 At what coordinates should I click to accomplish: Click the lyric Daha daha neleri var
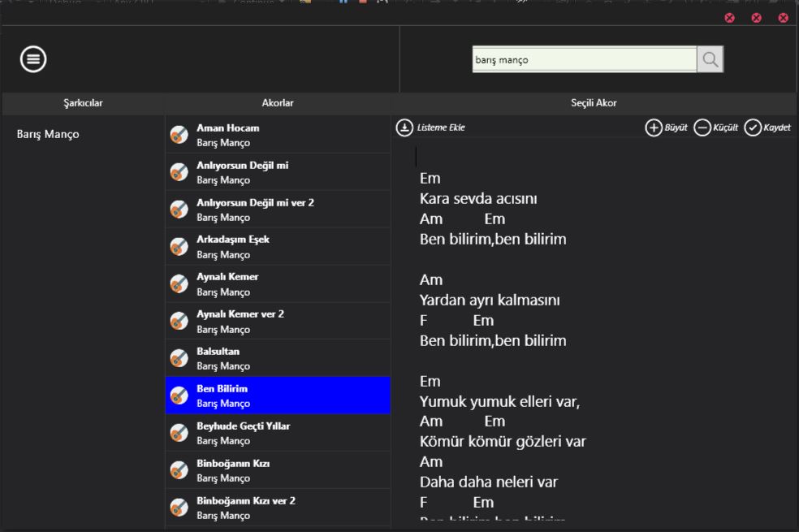point(489,482)
